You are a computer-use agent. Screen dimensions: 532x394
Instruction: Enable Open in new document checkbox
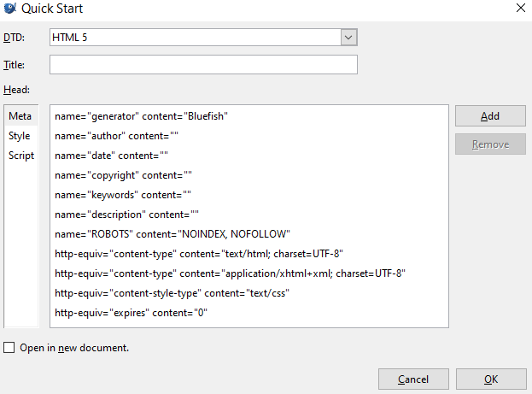point(9,348)
